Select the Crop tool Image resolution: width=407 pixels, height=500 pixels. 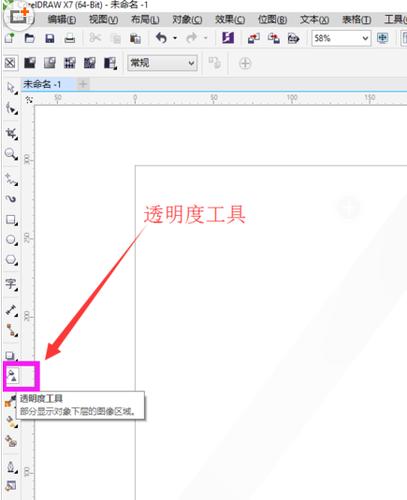(11, 134)
